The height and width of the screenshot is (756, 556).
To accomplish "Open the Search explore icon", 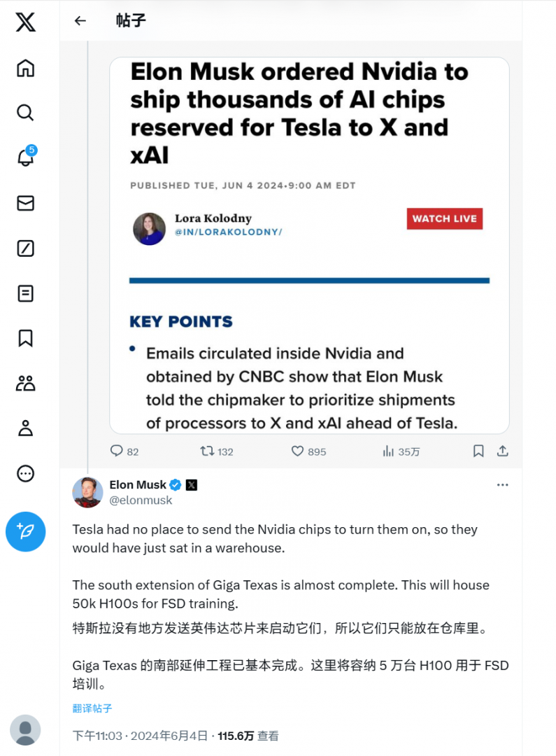I will [26, 113].
